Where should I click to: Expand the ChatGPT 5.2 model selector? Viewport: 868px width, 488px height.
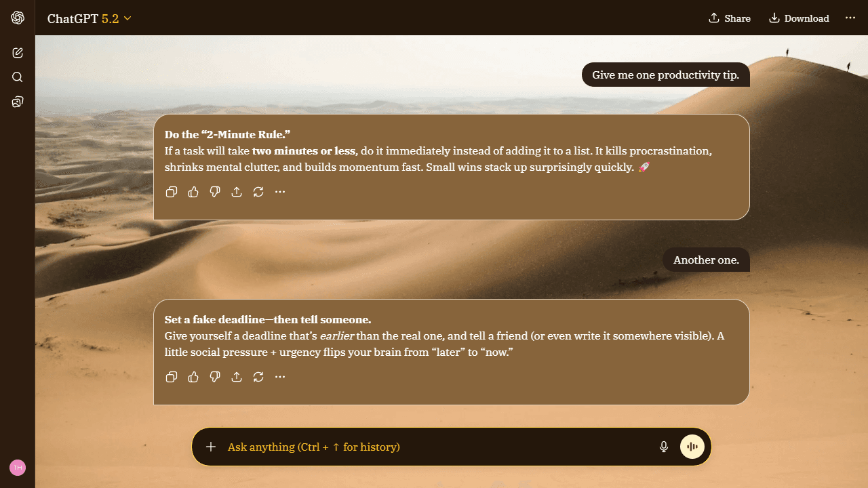coord(89,18)
